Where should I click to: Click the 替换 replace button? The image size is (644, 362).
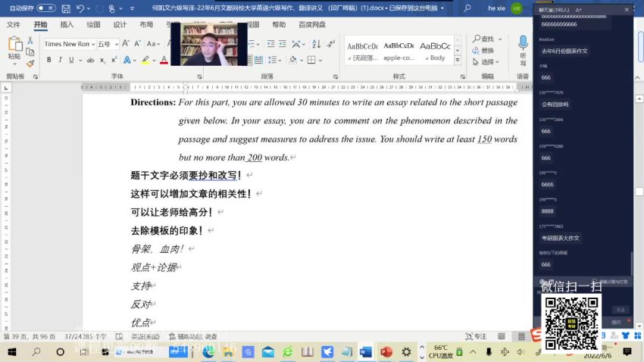tap(483, 51)
